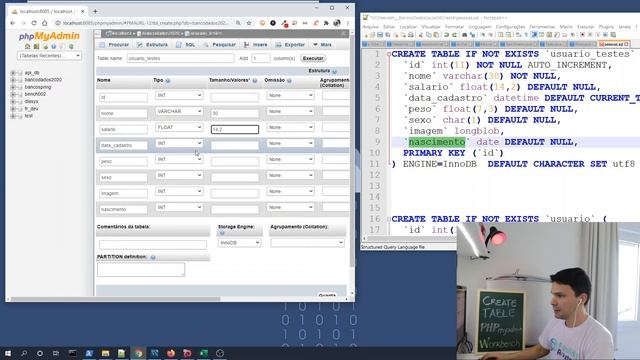Click the PARTITION definition text area
The height and width of the screenshot is (360, 640).
(141, 269)
